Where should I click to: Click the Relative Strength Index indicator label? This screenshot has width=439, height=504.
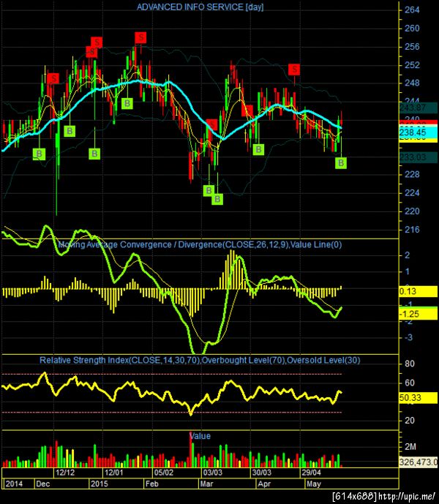coord(200,360)
